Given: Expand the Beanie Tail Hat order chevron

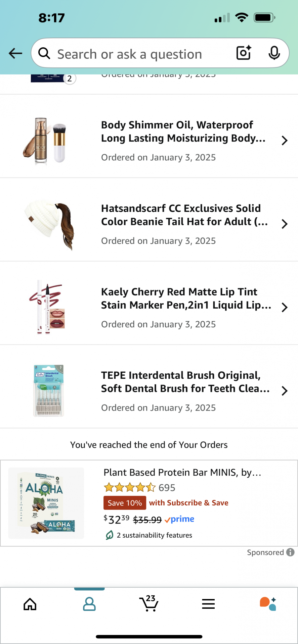Looking at the screenshot, I should click(284, 224).
